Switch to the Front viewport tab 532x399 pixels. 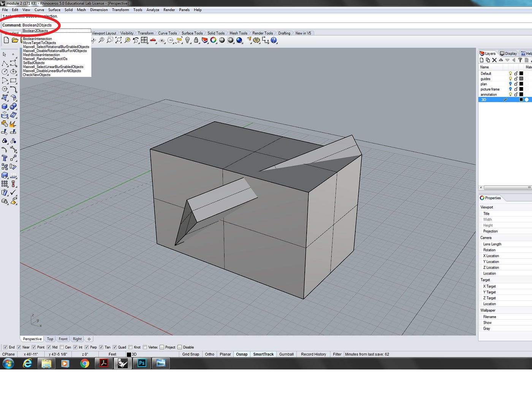pyautogui.click(x=63, y=339)
